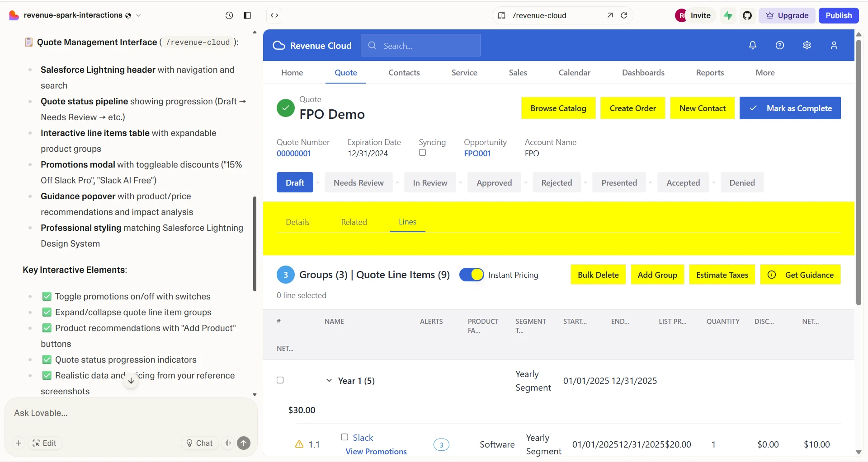The image size is (868, 462).
Task: Open the Service tab
Action: coord(464,73)
